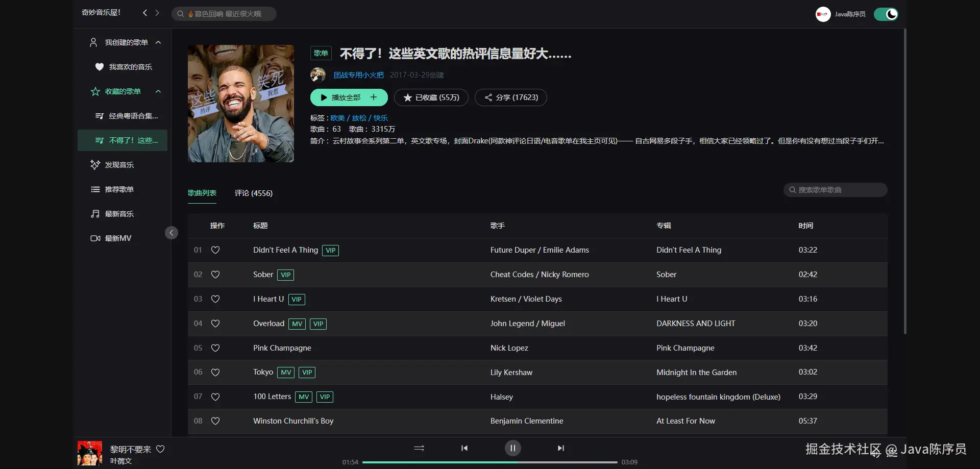Image resolution: width=980 pixels, height=469 pixels.
Task: Open MV badge for Tokyo
Action: pos(286,373)
